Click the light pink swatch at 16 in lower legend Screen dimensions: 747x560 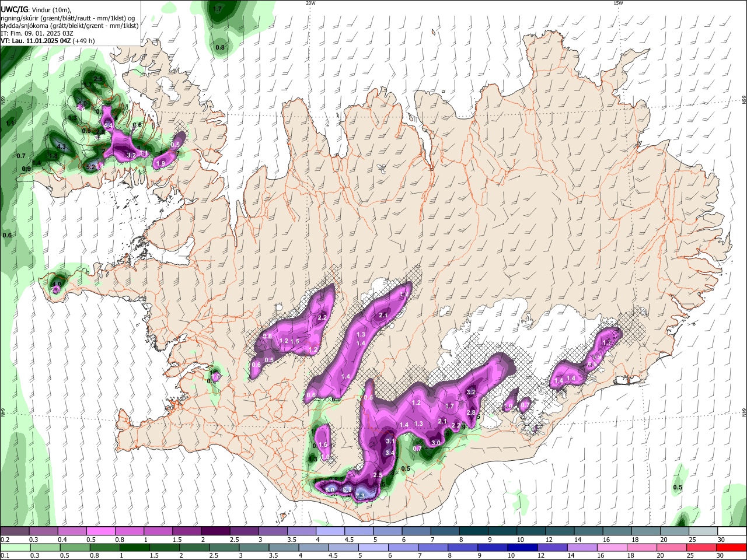[x=612, y=548]
